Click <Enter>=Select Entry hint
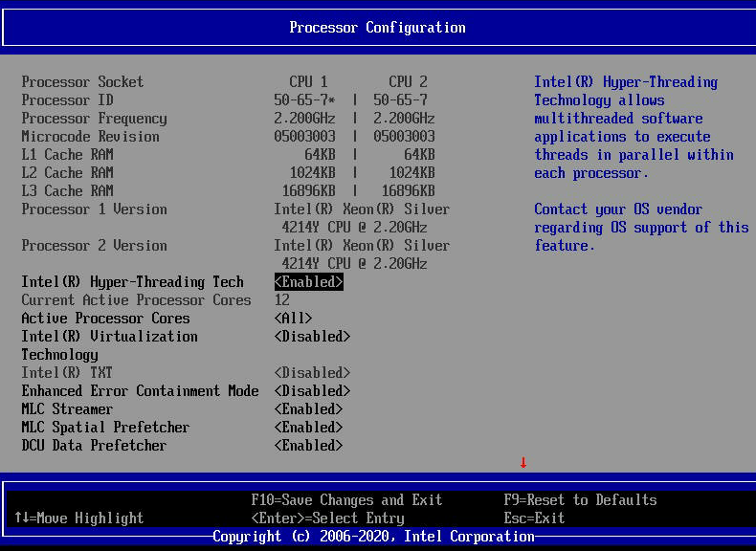Screen dimensions: 756x551 (x=328, y=518)
